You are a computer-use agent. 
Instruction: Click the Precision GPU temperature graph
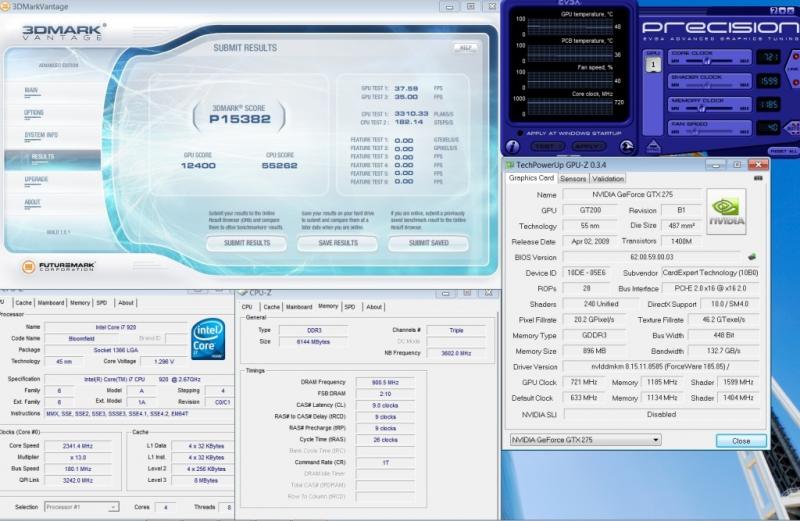(x=569, y=27)
